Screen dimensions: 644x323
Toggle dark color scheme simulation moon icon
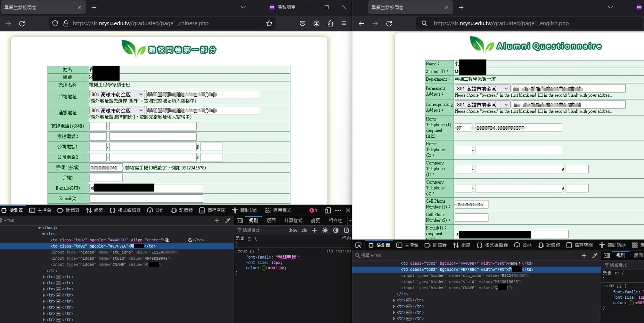(336, 230)
